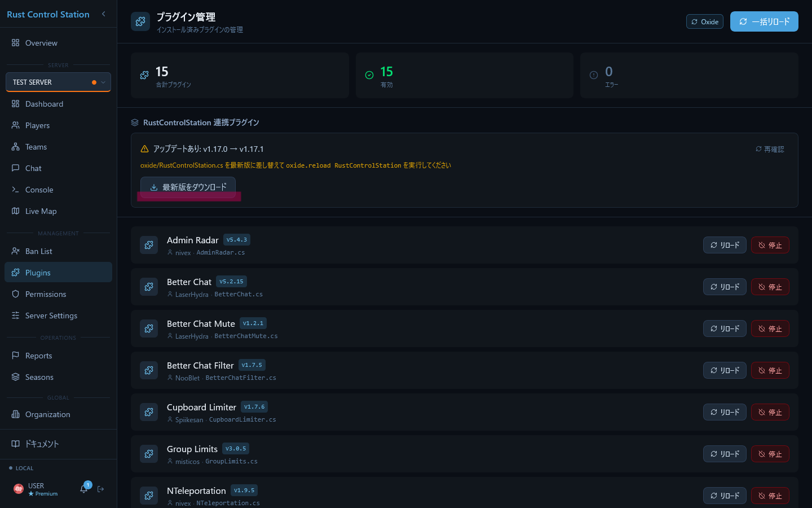This screenshot has width=812, height=508.
Task: Click the Group Limits puzzle icon
Action: [149, 454]
